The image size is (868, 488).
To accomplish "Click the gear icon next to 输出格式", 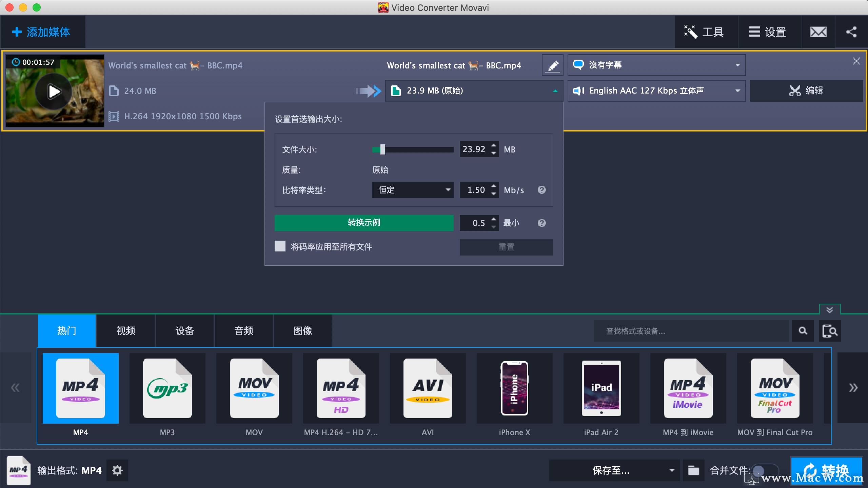I will [x=117, y=470].
